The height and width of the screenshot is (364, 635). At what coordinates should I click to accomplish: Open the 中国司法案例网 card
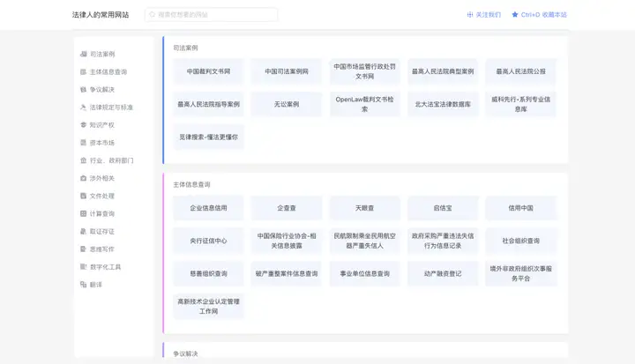pyautogui.click(x=287, y=71)
